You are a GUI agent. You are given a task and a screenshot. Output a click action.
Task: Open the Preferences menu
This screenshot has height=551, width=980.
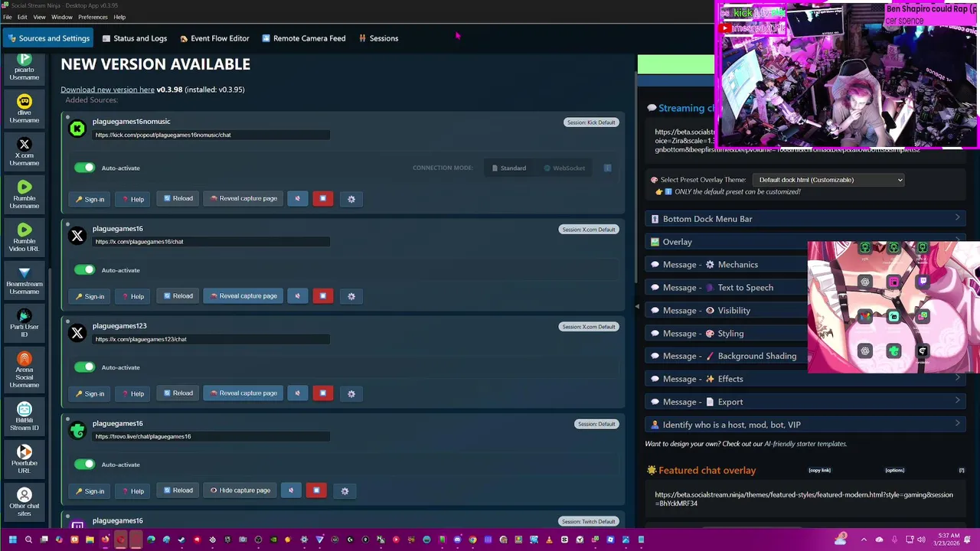pyautogui.click(x=93, y=17)
